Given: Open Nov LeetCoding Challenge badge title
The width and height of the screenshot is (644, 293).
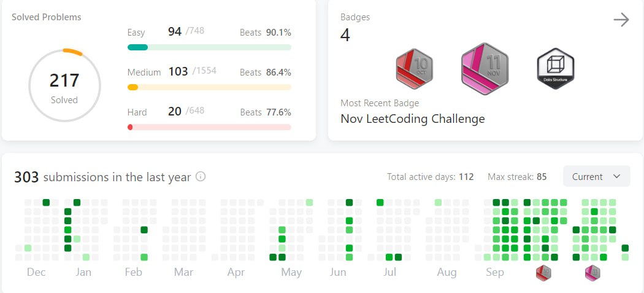Looking at the screenshot, I should click(413, 119).
